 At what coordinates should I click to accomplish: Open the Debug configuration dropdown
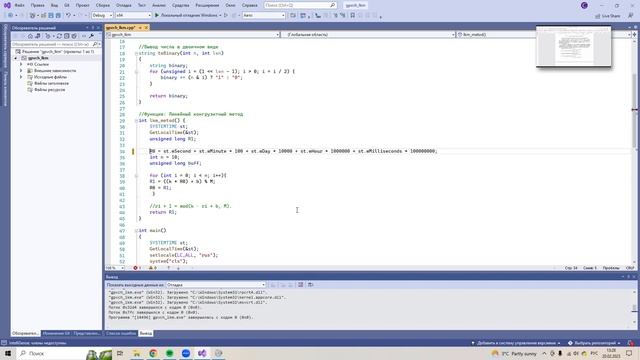pyautogui.click(x=102, y=15)
